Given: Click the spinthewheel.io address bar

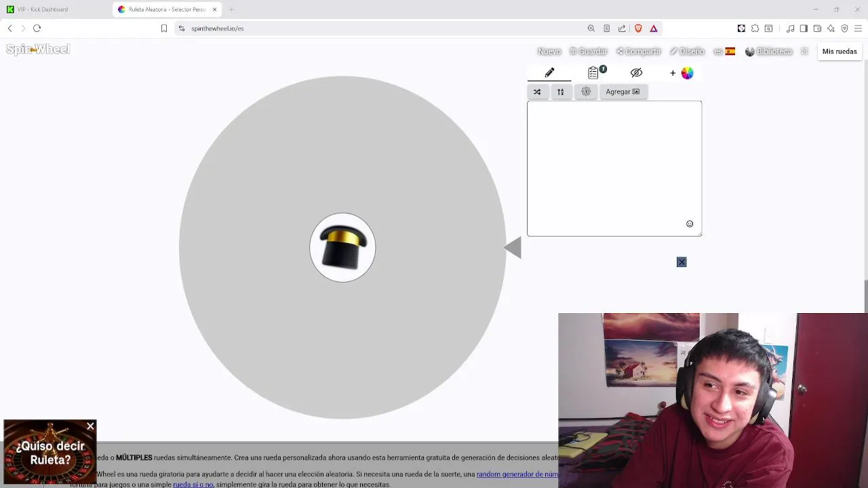Looking at the screenshot, I should pyautogui.click(x=380, y=28).
